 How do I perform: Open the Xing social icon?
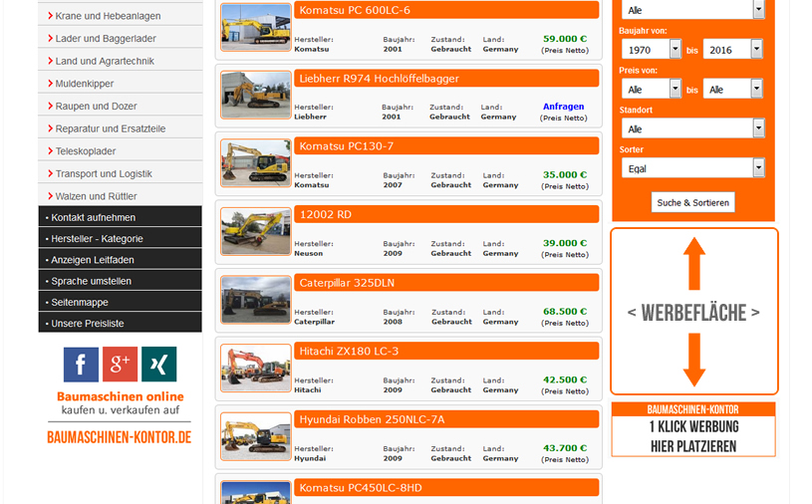159,365
